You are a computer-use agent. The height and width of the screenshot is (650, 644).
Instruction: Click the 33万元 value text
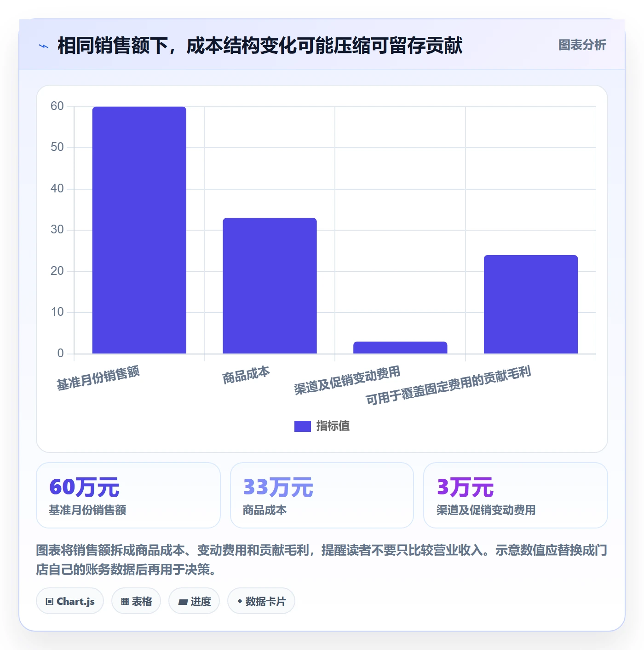coord(278,487)
